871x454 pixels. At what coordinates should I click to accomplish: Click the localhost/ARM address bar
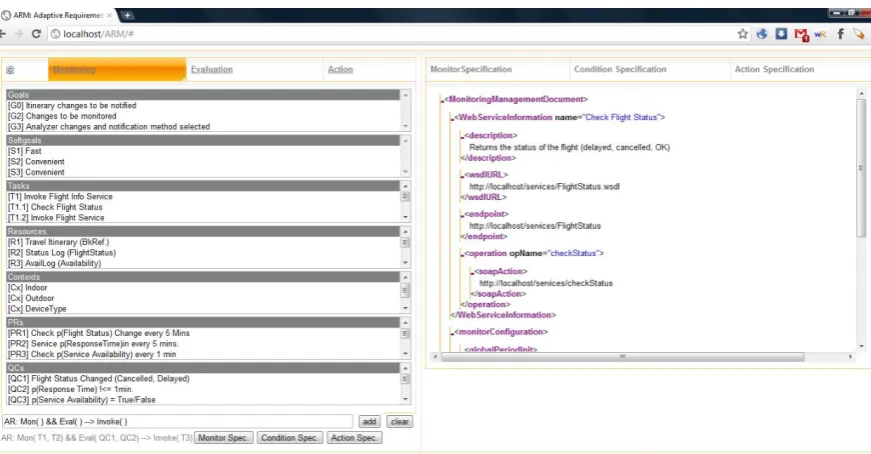tap(389, 34)
